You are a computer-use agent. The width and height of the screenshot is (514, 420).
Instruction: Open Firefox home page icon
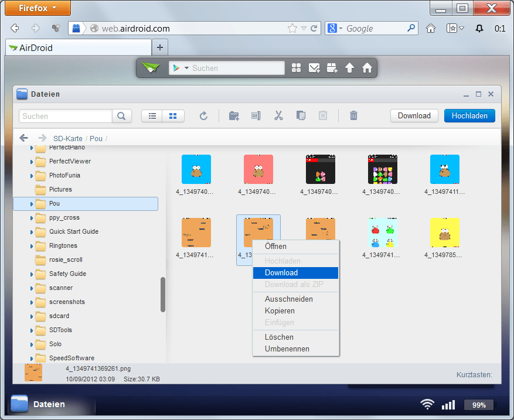430,29
